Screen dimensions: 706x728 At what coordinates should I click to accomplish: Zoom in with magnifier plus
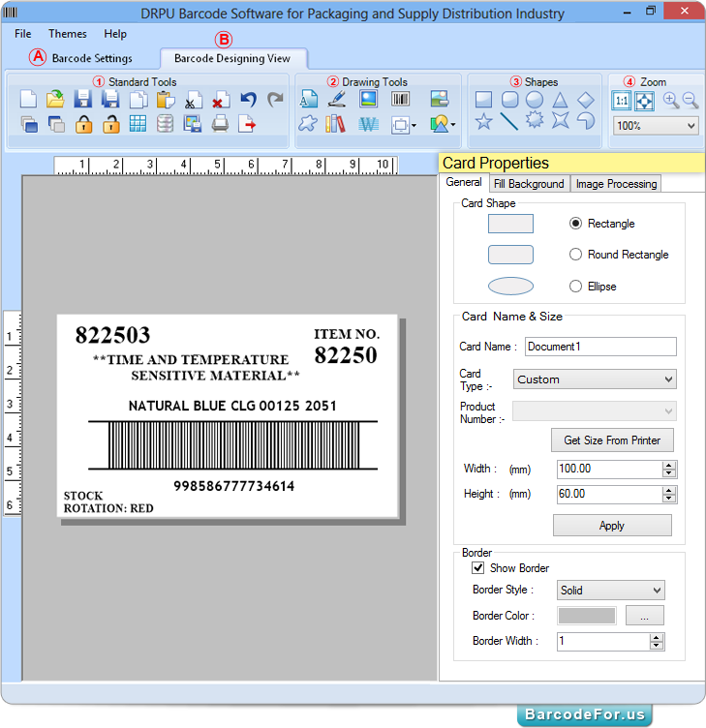671,100
